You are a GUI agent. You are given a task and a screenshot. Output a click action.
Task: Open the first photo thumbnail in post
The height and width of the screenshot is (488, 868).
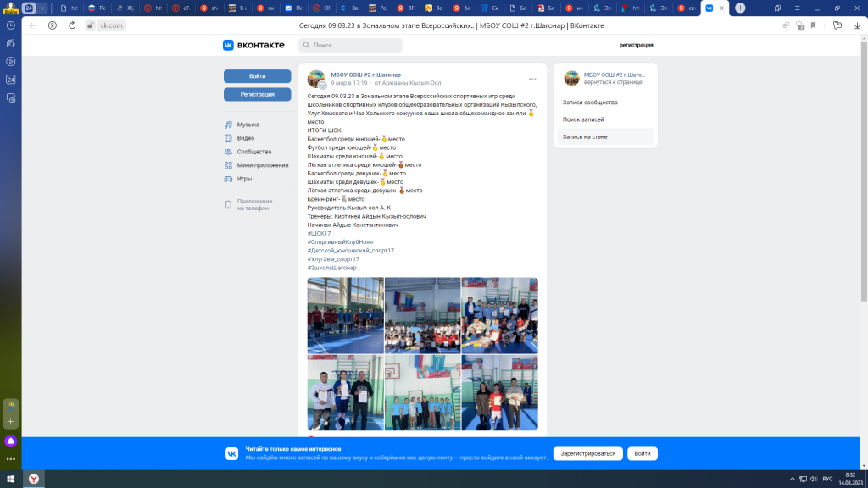click(x=345, y=314)
